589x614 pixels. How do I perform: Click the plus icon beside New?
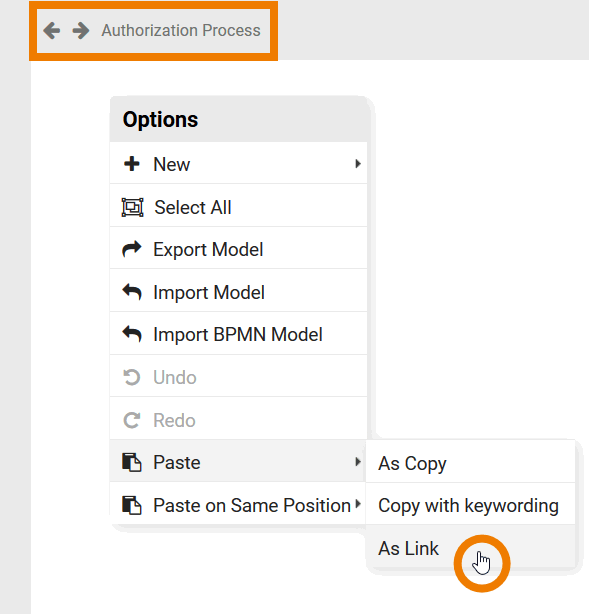click(x=132, y=164)
